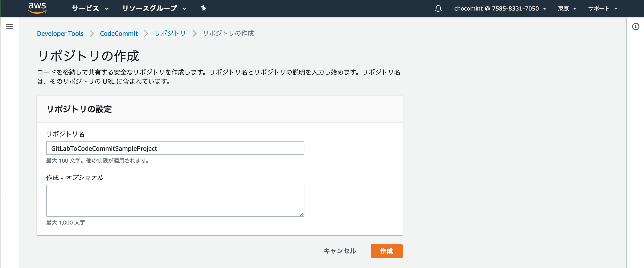The width and height of the screenshot is (644, 268).
Task: Open the info panel on the right edge
Action: pyautogui.click(x=636, y=27)
